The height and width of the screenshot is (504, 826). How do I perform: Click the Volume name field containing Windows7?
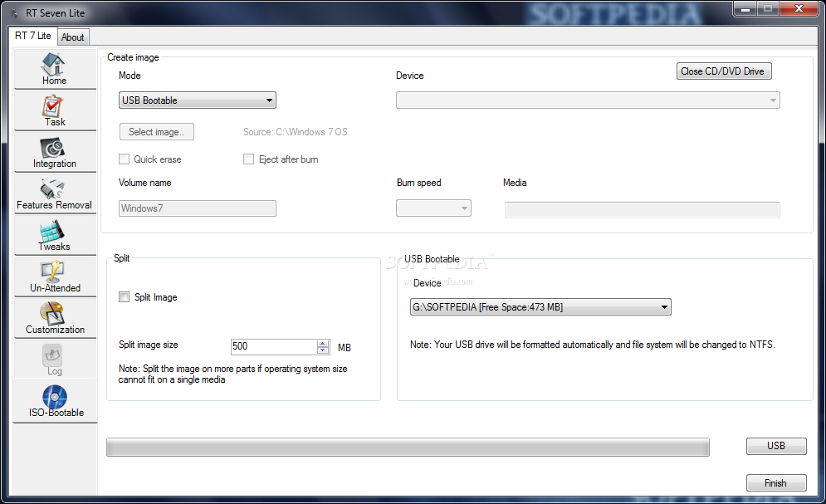198,208
